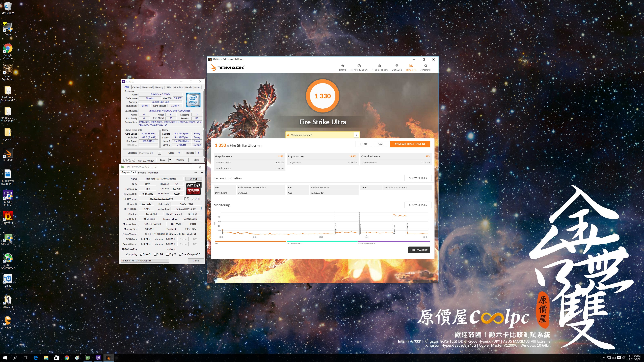The width and height of the screenshot is (644, 362).
Task: Click the validation warning question mark
Action: [356, 135]
